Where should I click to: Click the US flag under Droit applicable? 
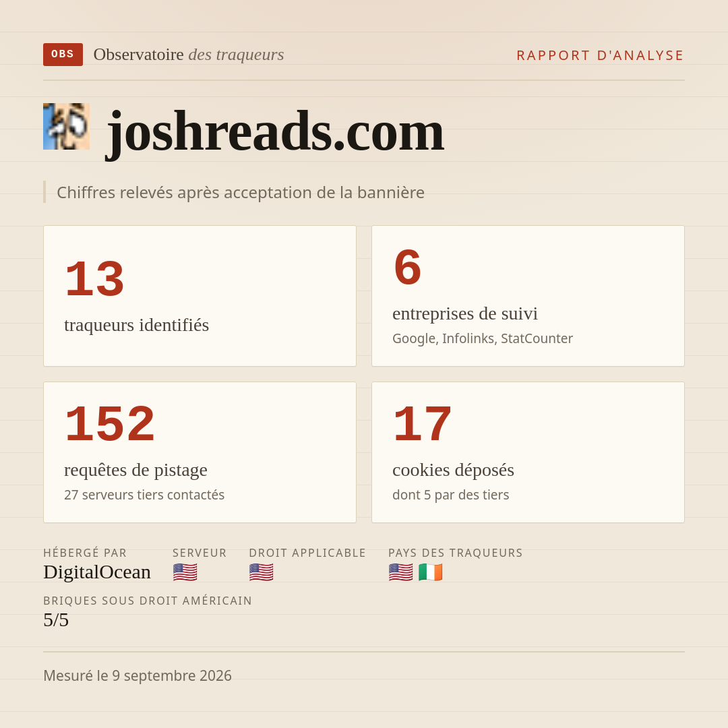(x=261, y=572)
